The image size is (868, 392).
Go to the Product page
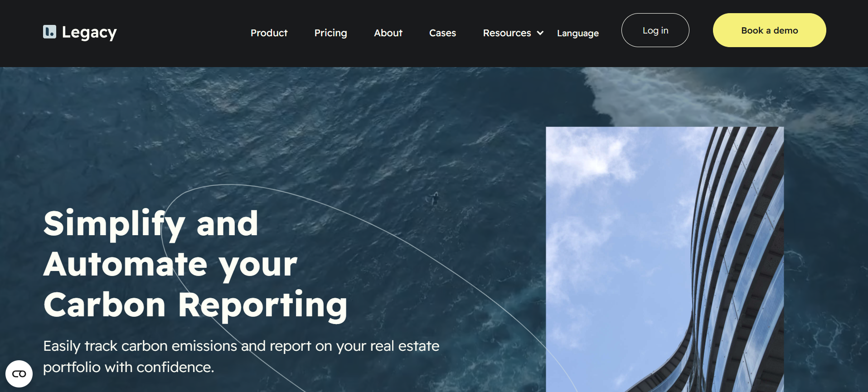click(269, 33)
